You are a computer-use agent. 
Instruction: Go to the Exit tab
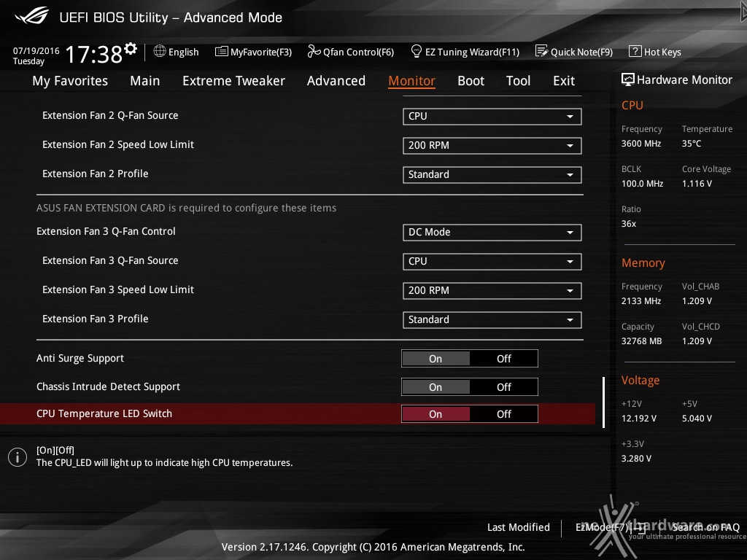coord(564,81)
